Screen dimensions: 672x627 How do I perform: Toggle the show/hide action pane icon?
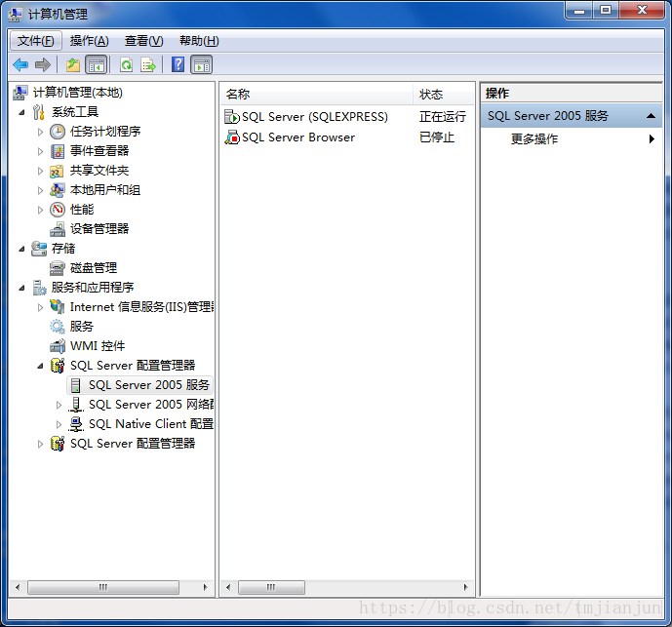(202, 65)
